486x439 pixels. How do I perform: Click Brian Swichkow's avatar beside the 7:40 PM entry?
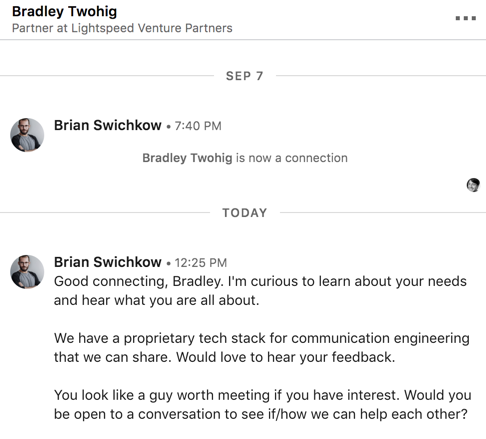click(27, 135)
